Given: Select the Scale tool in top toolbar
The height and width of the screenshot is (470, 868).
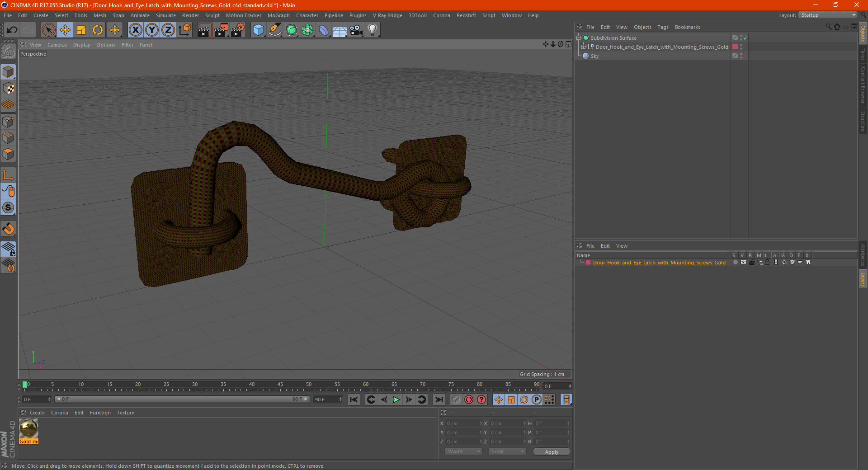Looking at the screenshot, I should [81, 30].
